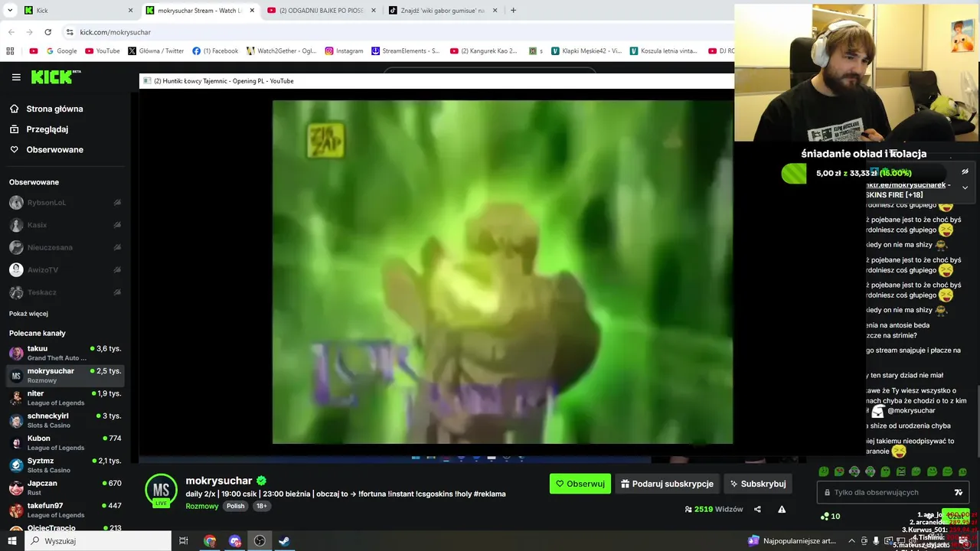
Task: Close the mokrysuchar Stream tab
Action: pyautogui.click(x=252, y=11)
